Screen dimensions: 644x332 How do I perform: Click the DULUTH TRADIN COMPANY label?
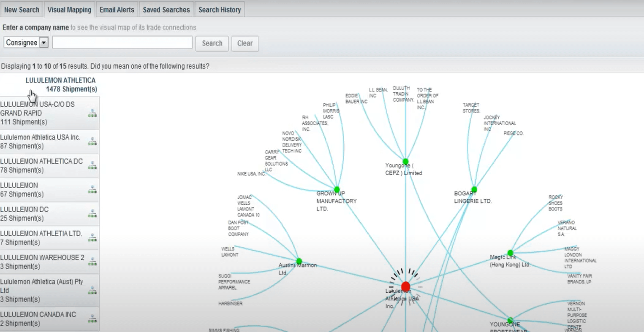(403, 94)
